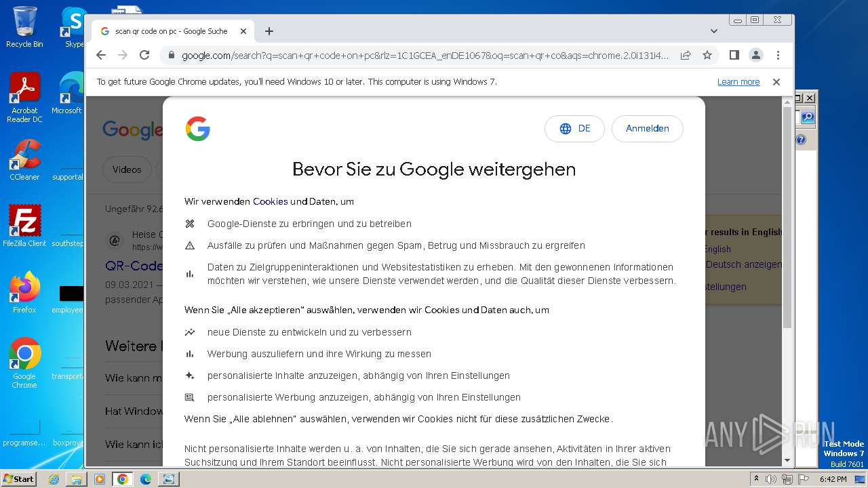The image size is (868, 488).
Task: Open File Explorer from taskbar
Action: click(x=77, y=479)
